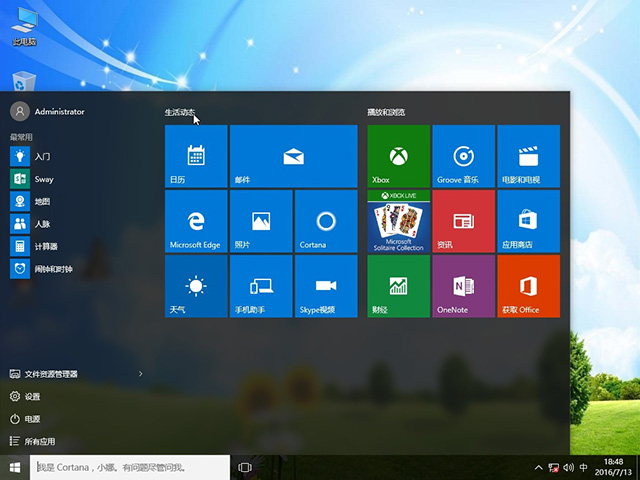Open the Groove 音乐 tile
This screenshot has height=480, width=640.
pyautogui.click(x=463, y=156)
